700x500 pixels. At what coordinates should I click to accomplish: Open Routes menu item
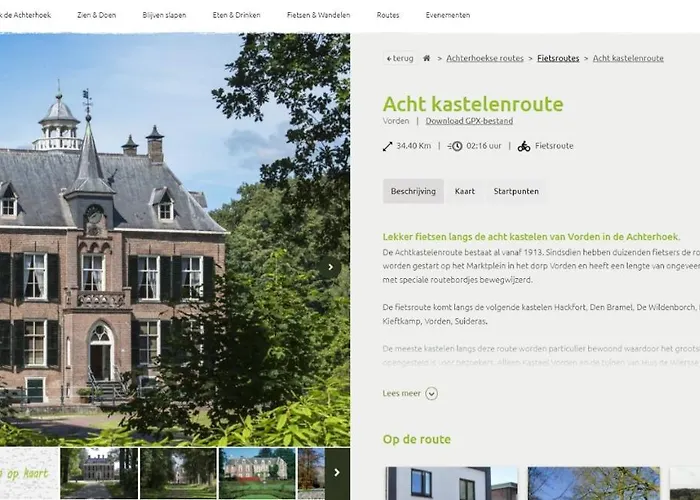(388, 15)
